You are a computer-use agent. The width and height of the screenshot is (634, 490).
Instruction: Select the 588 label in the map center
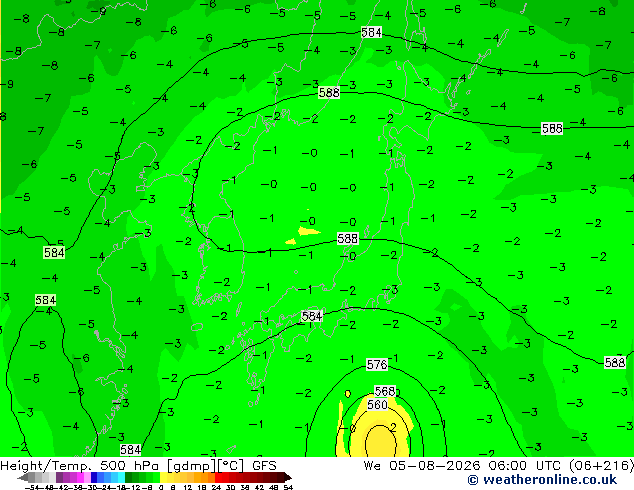pos(348,239)
